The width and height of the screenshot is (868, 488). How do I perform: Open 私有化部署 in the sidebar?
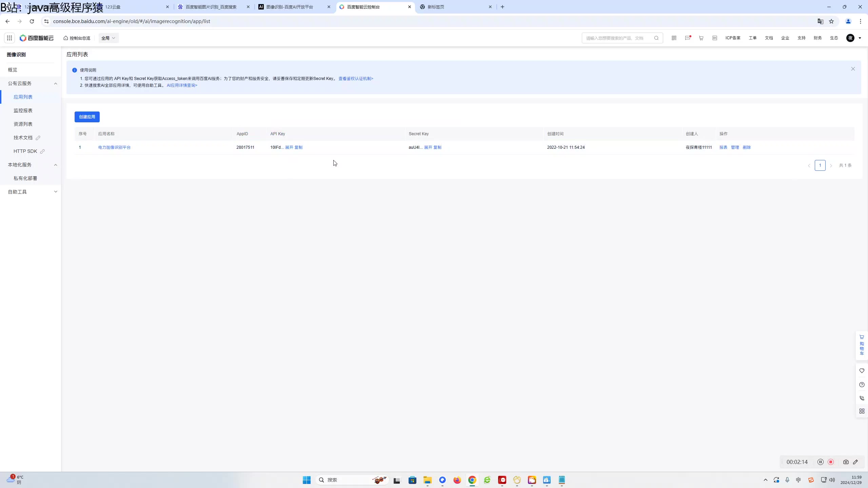coord(31,178)
